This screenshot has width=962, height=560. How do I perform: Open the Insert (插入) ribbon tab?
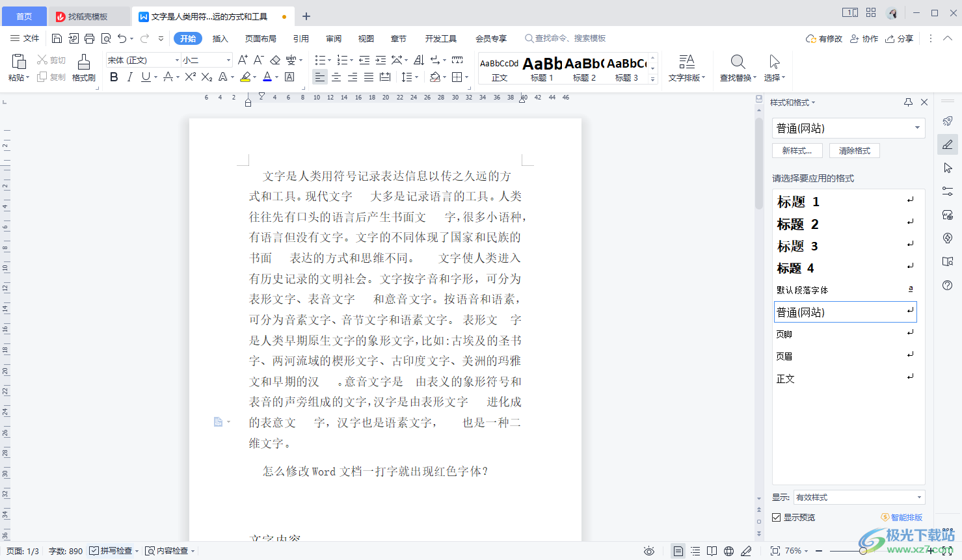(220, 38)
